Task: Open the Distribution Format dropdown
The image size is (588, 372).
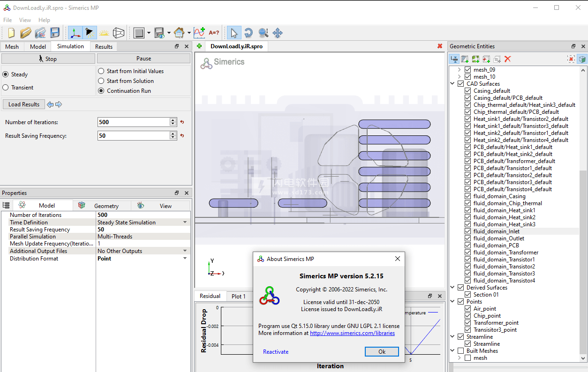Action: 185,259
